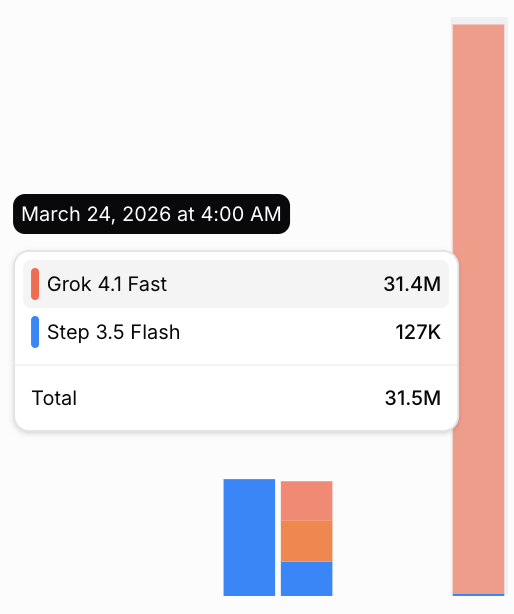Click the divider line above Total row
Viewport: 514px width, 614px height.
236,365
